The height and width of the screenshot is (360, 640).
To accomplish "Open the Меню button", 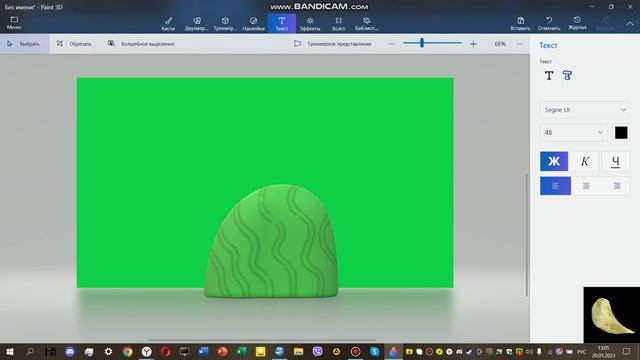I will pos(14,23).
